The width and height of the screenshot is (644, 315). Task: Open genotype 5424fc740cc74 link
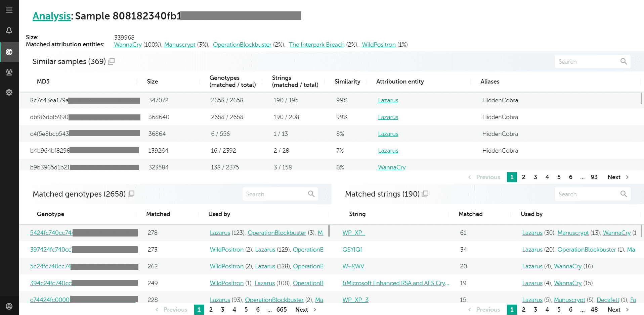(x=51, y=233)
